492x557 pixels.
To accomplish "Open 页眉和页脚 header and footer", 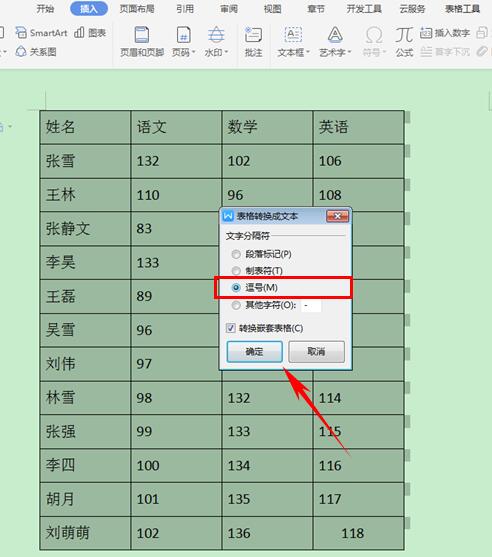I will [142, 42].
